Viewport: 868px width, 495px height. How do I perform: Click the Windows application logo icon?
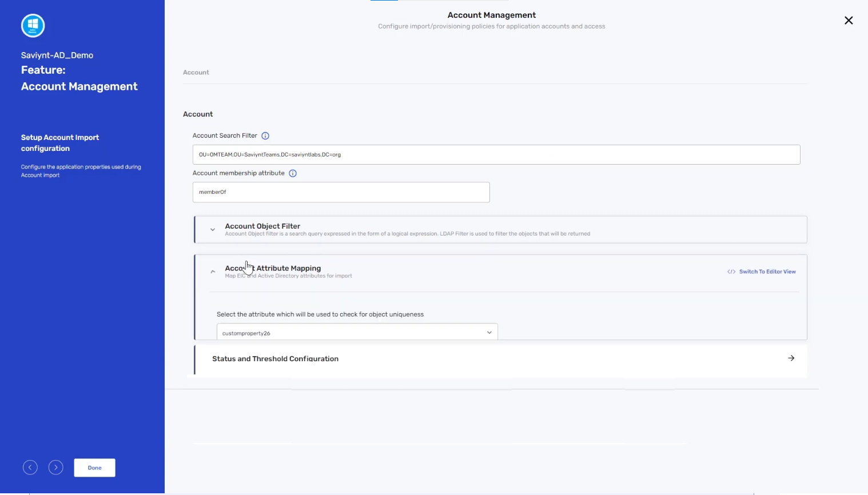33,25
